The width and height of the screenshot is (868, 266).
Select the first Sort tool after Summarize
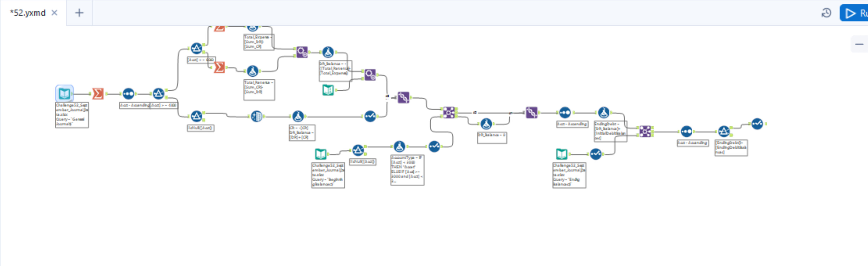128,94
